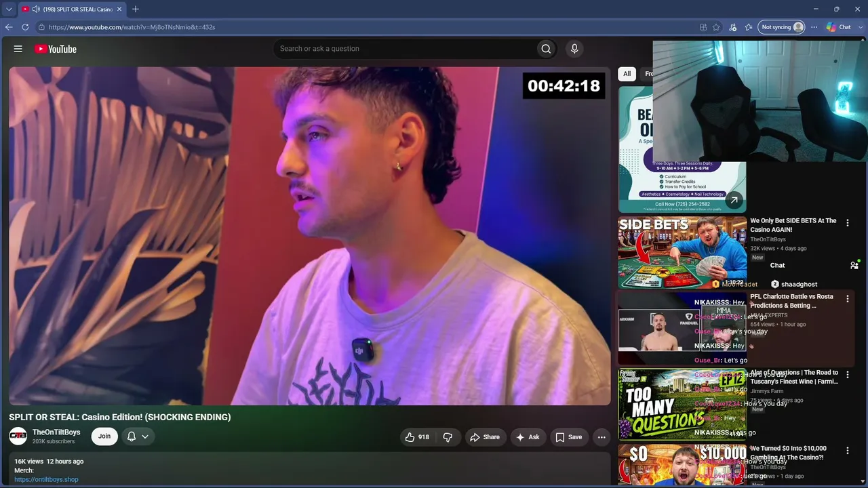
Task: Visit the ontiltboys.shop merch link
Action: point(46,479)
